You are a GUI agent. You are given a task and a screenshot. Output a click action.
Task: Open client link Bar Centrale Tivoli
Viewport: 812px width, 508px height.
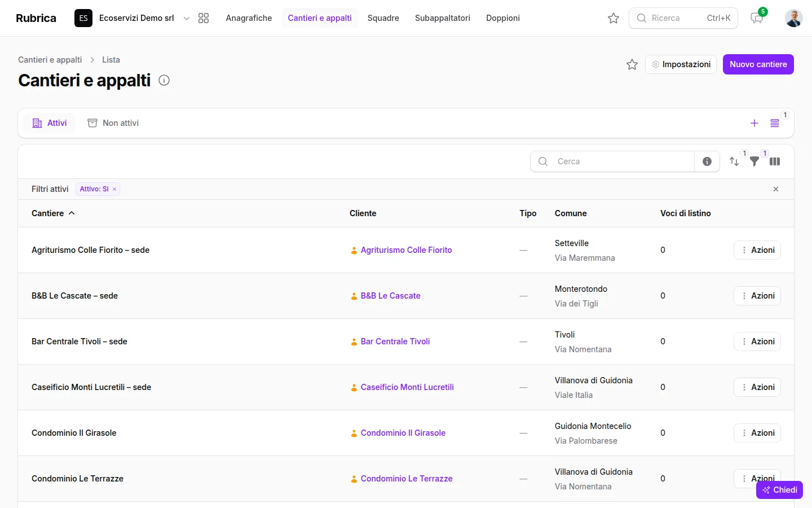395,341
